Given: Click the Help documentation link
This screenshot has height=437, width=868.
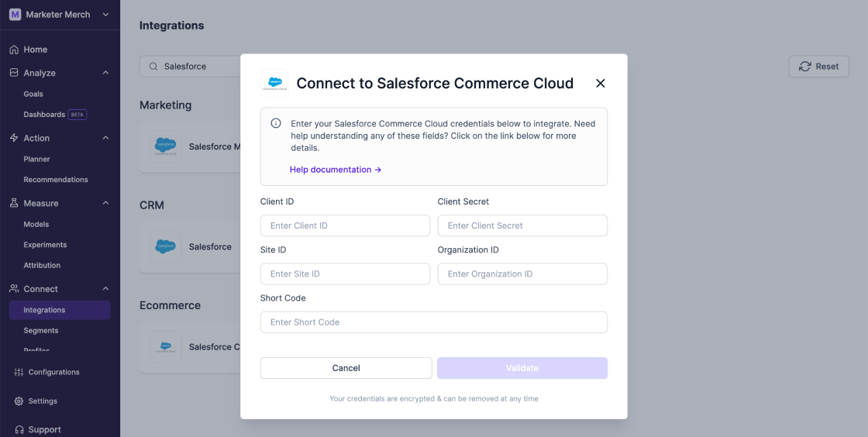Looking at the screenshot, I should (336, 170).
